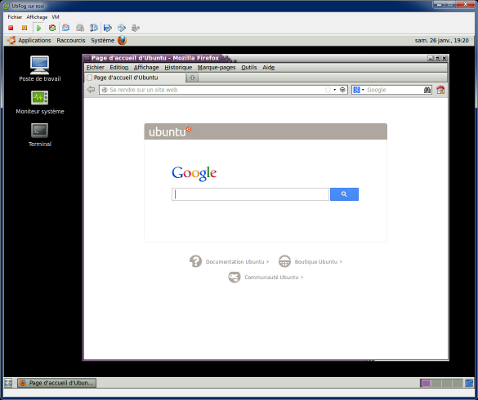Click the Firefox taskbar window button

57,383
